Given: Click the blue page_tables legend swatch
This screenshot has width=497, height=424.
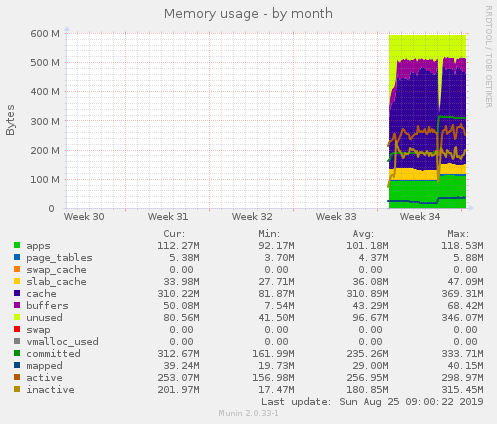Looking at the screenshot, I should click(17, 257).
